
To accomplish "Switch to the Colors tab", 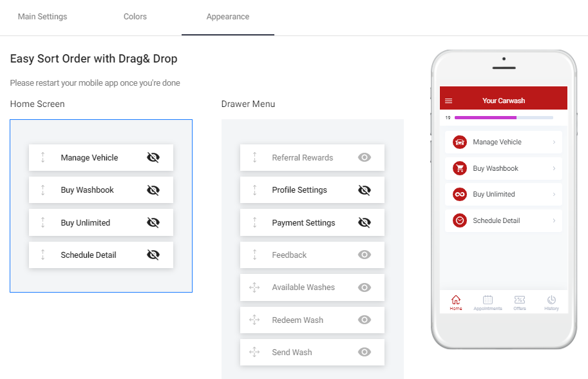I will click(135, 16).
